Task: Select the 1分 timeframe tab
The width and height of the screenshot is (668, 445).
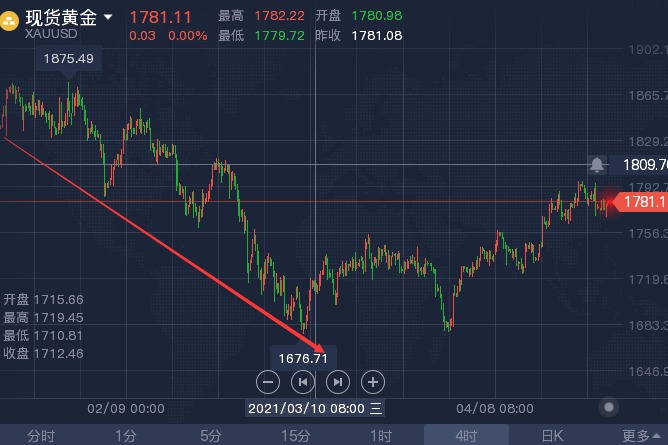Action: (x=125, y=435)
